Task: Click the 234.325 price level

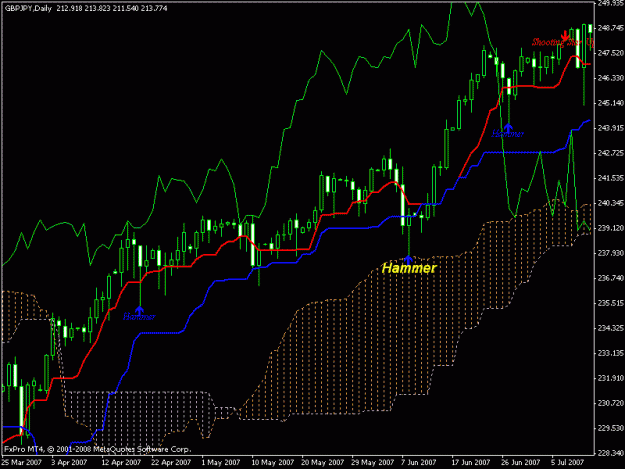Action: click(610, 328)
